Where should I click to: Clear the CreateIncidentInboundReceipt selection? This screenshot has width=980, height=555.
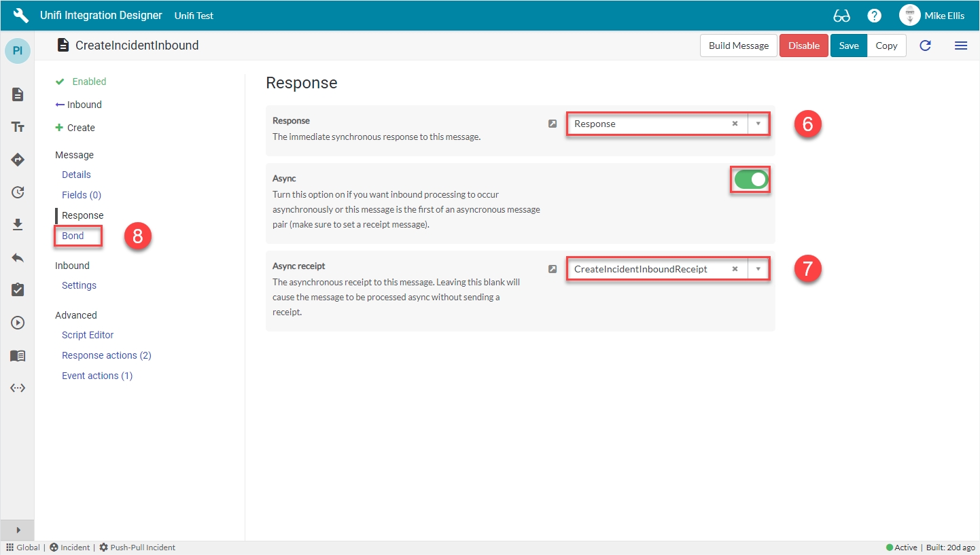point(735,269)
